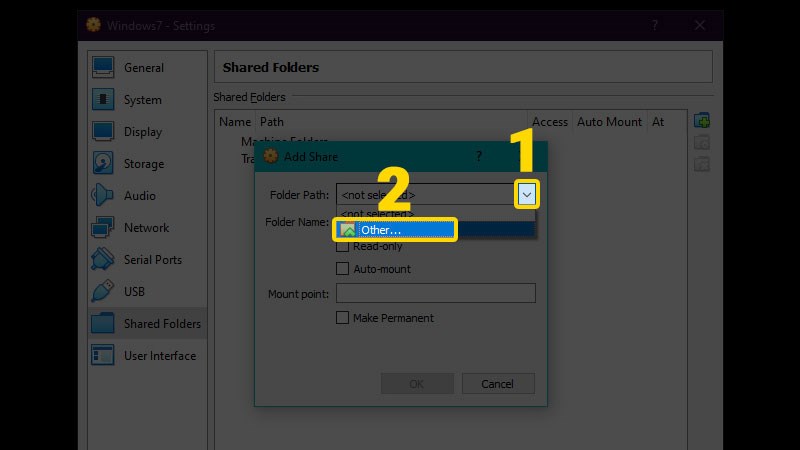The image size is (800, 450).
Task: Click the Access column header
Action: (550, 122)
